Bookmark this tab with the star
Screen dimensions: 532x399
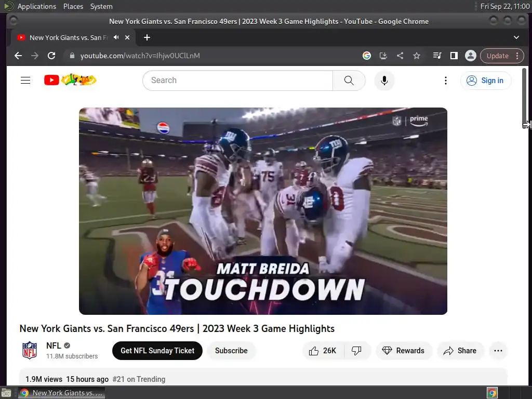[417, 56]
